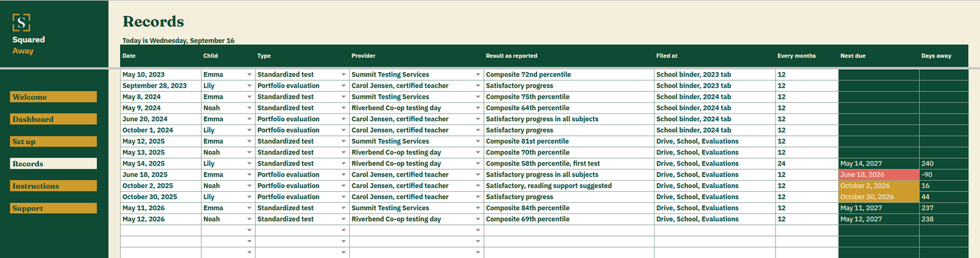Open the Welcome page

pyautogui.click(x=53, y=97)
